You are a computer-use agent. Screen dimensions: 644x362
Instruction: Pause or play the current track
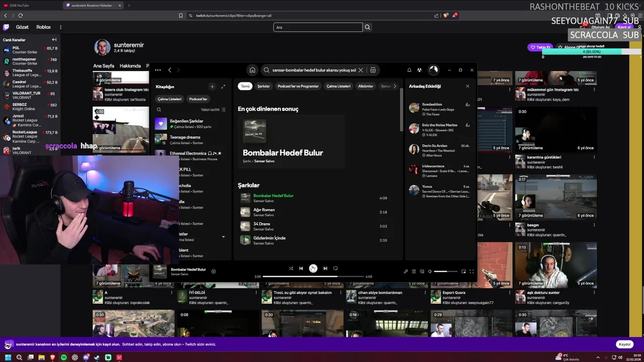[x=313, y=268]
